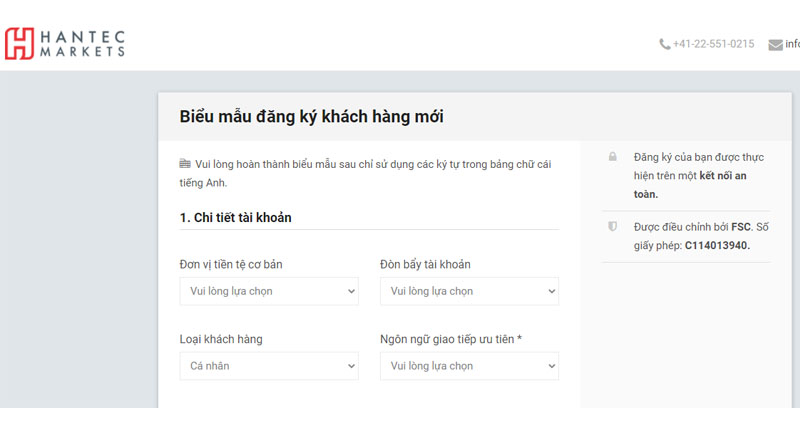Viewport: 800px width, 432px height.
Task: Click the partially visible 'info' email link
Action: 792,44
